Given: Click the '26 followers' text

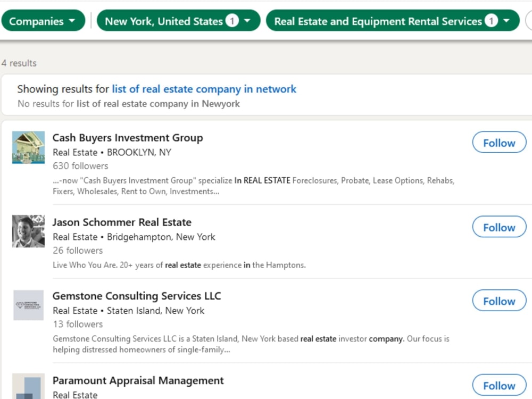Looking at the screenshot, I should point(78,251).
